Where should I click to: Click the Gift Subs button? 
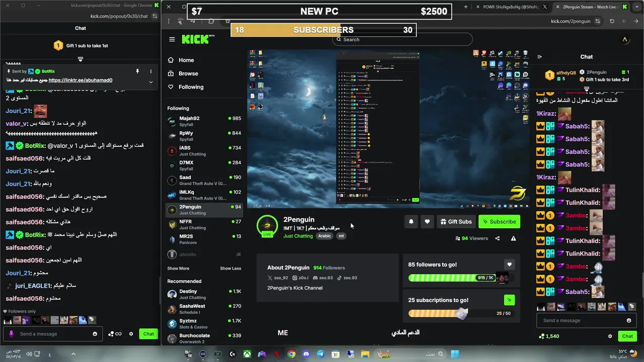tap(456, 222)
